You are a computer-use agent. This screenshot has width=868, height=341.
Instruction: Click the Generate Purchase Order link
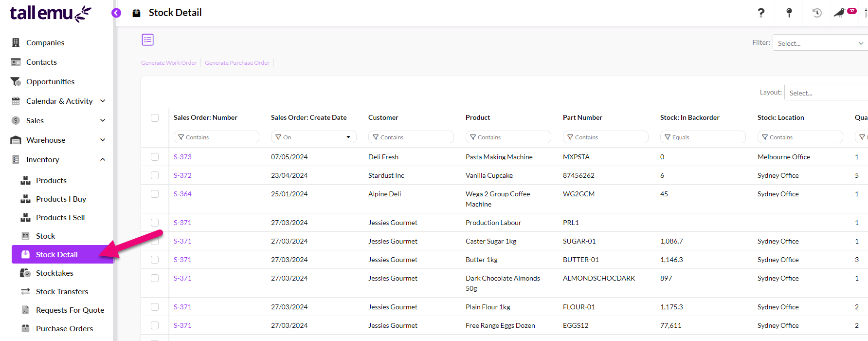point(237,63)
